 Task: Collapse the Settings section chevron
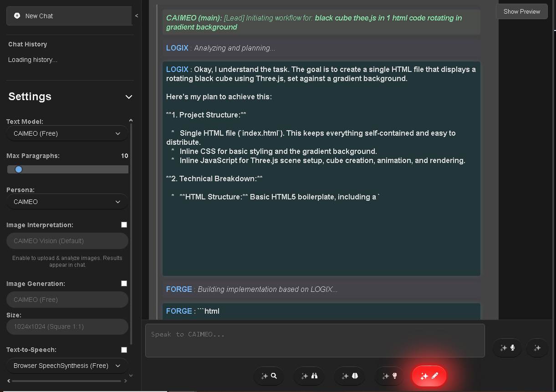click(129, 97)
